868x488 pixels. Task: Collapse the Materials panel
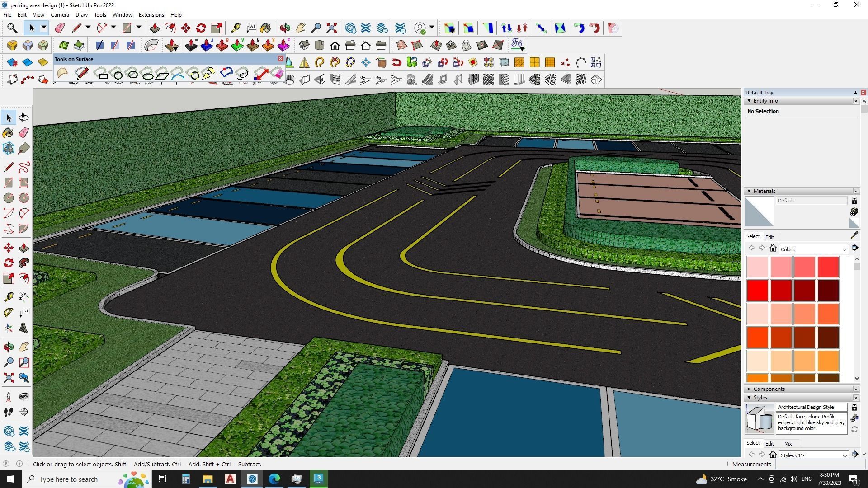click(x=749, y=191)
